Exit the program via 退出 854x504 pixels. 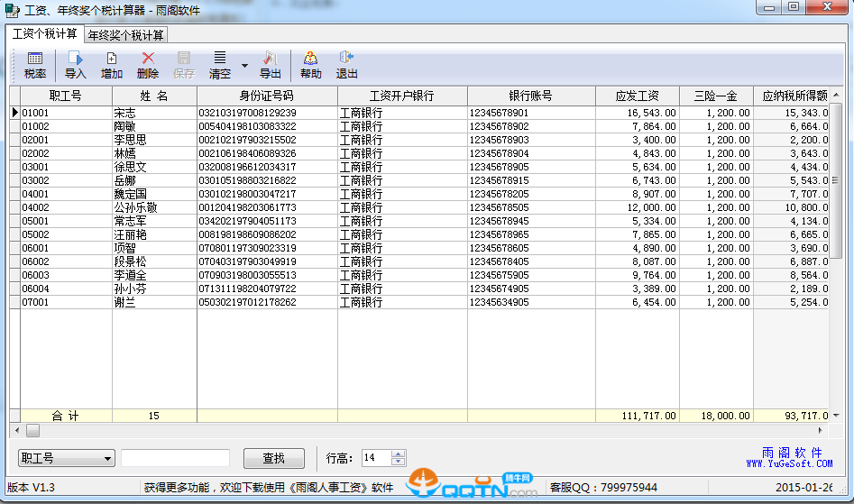(346, 65)
